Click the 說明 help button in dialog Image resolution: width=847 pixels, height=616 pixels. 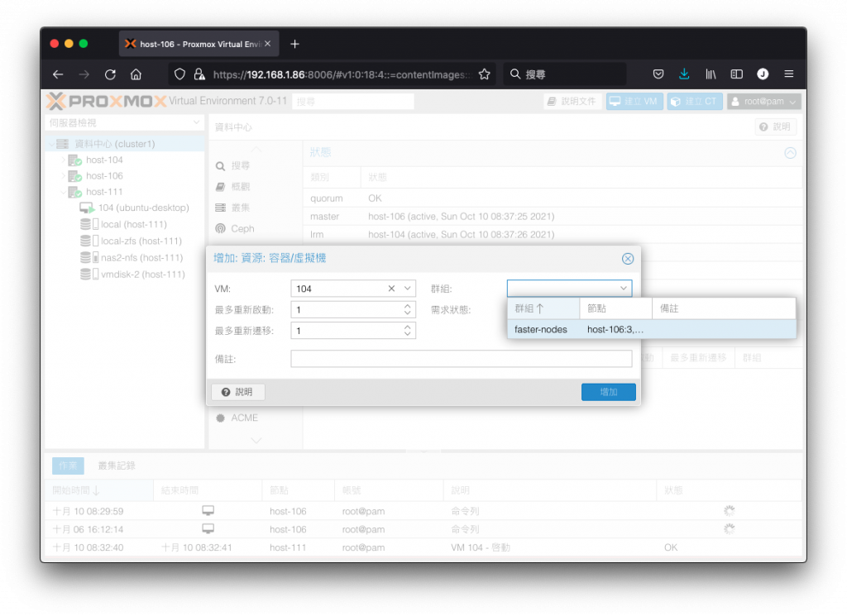click(x=237, y=392)
